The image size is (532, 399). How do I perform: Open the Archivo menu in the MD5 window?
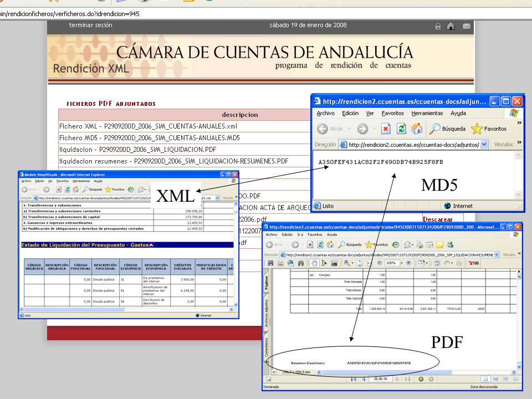[325, 113]
